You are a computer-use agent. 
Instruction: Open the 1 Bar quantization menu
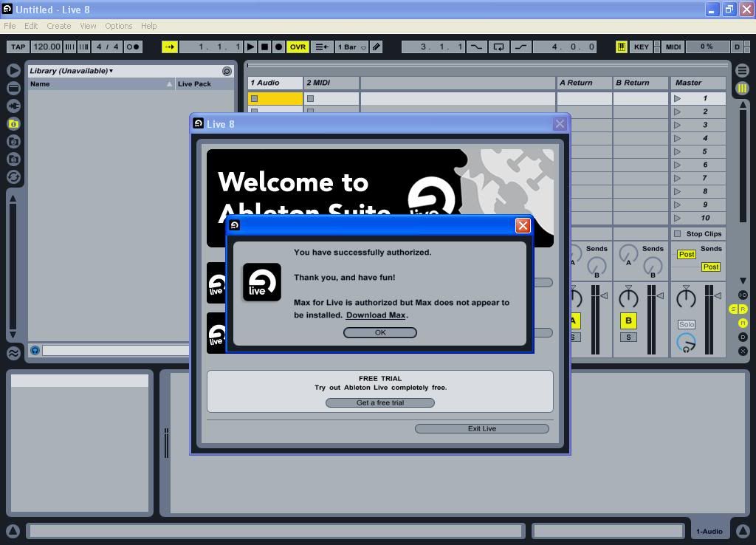351,47
